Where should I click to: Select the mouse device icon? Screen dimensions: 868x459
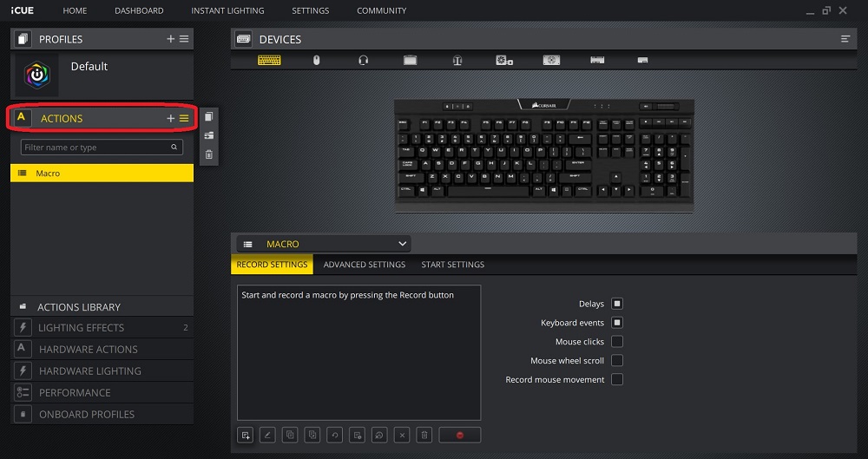(316, 60)
